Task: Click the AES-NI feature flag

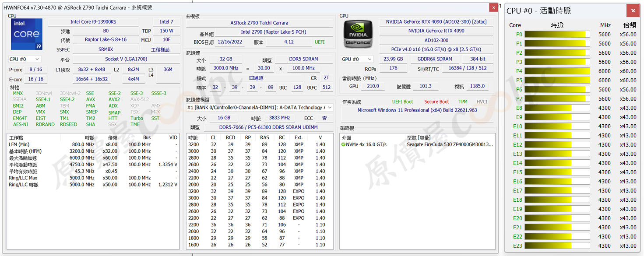Action: coord(20,124)
